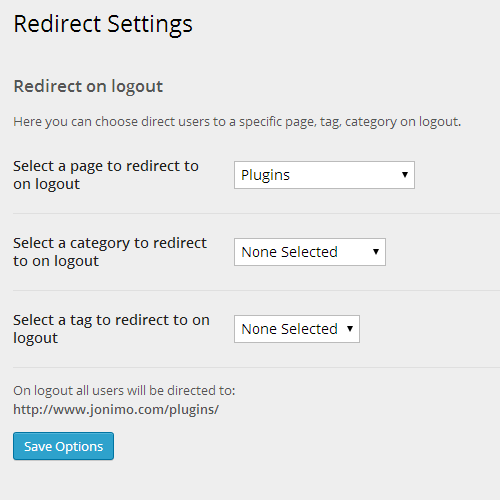Screen dimensions: 500x500
Task: Select the 'Select a tag to redirect' label
Action: click(111, 329)
